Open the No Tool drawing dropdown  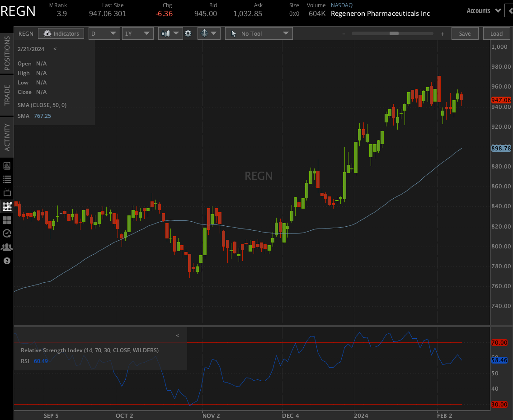click(259, 33)
